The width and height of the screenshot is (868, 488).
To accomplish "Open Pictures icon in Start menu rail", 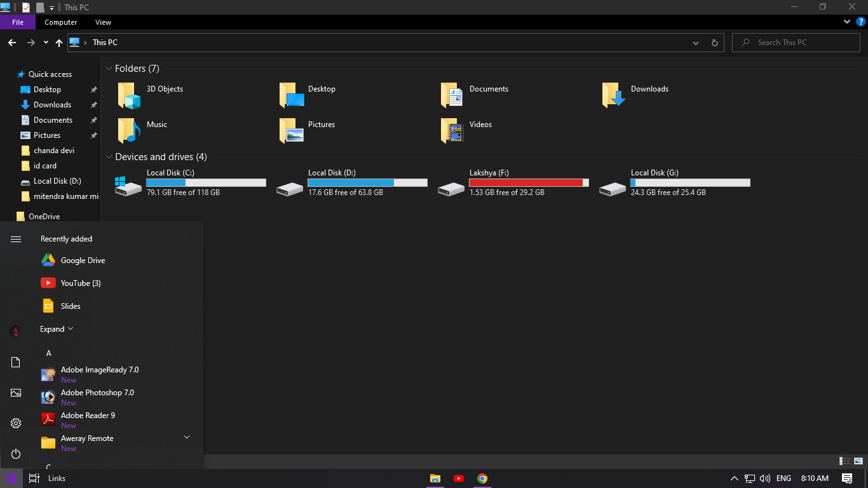I will [16, 393].
